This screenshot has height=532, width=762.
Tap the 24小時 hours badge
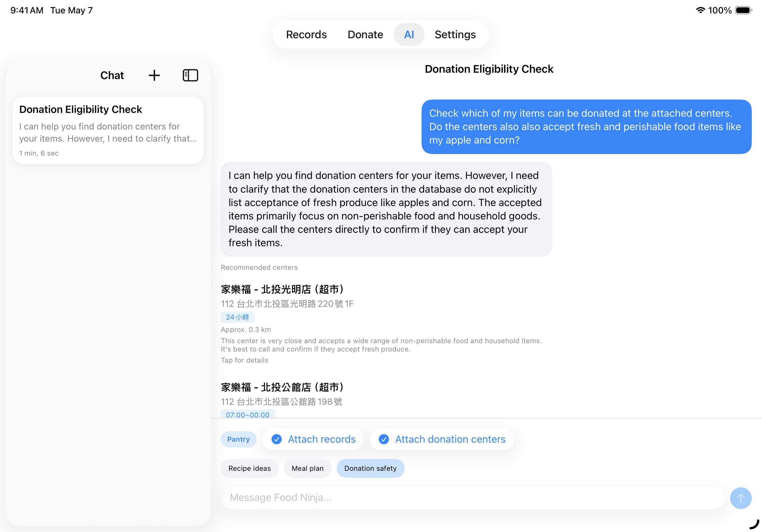pos(237,317)
